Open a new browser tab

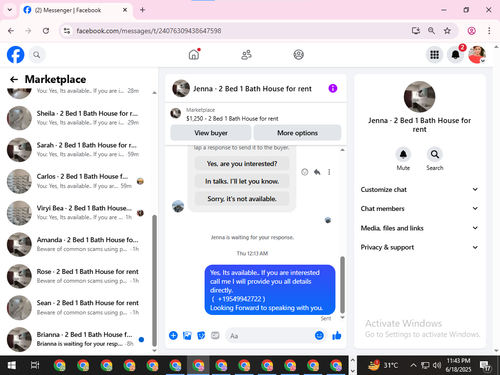[x=142, y=10]
